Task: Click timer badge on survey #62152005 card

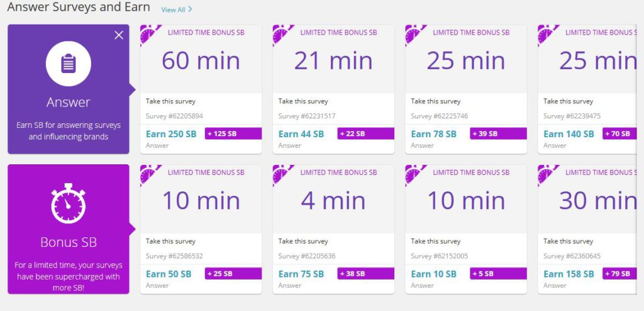Action: coord(415,174)
